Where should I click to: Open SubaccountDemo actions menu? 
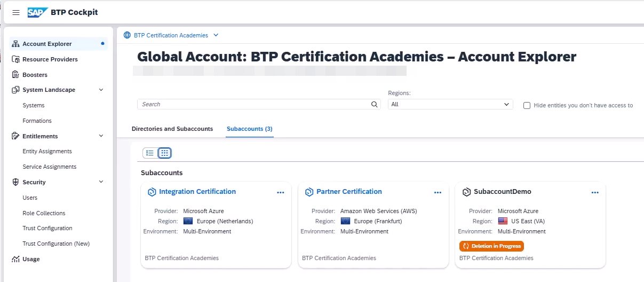click(x=595, y=192)
